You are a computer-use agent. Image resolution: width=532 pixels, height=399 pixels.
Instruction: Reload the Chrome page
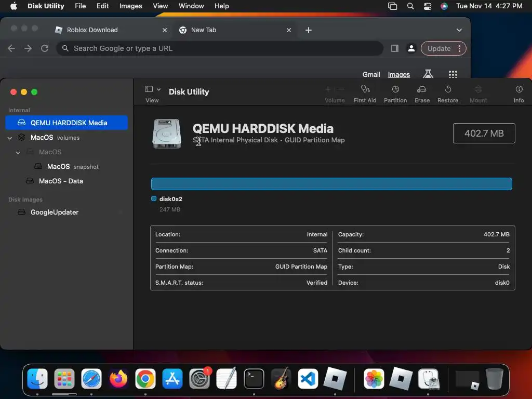click(x=45, y=48)
